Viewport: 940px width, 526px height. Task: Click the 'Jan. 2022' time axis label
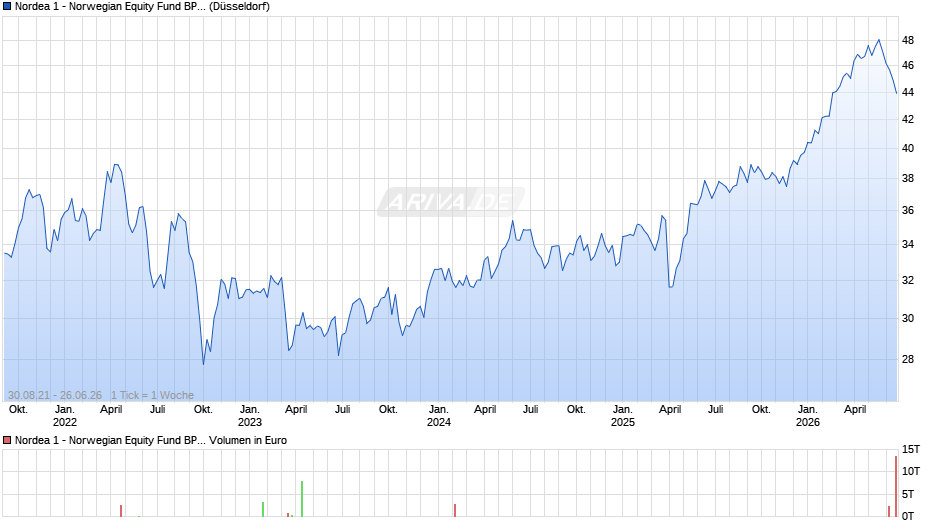tap(65, 416)
